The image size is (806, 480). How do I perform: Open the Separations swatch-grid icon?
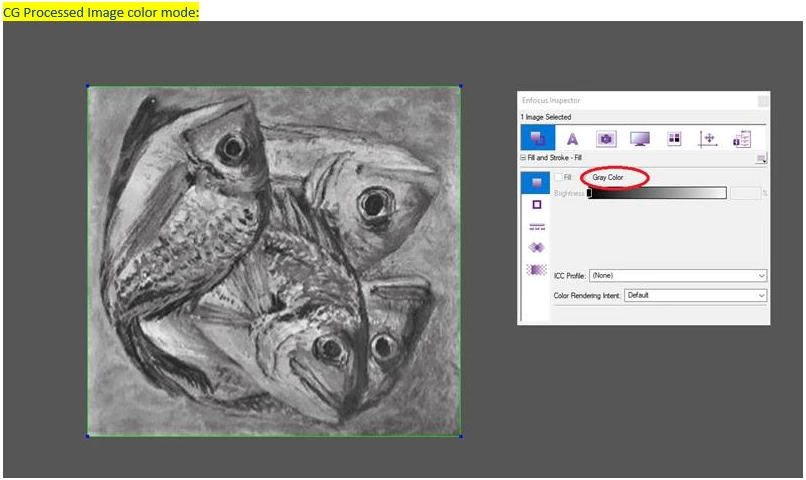click(x=674, y=139)
